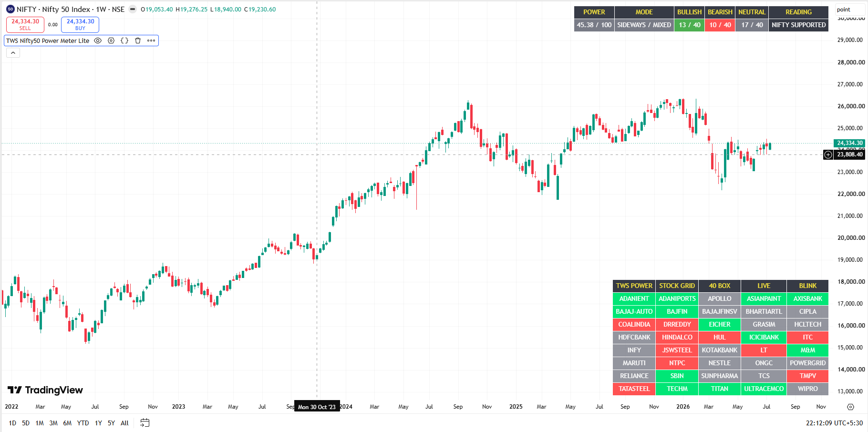The width and height of the screenshot is (868, 432).
Task: Collapse the indicator legend with the chevron
Action: [13, 53]
